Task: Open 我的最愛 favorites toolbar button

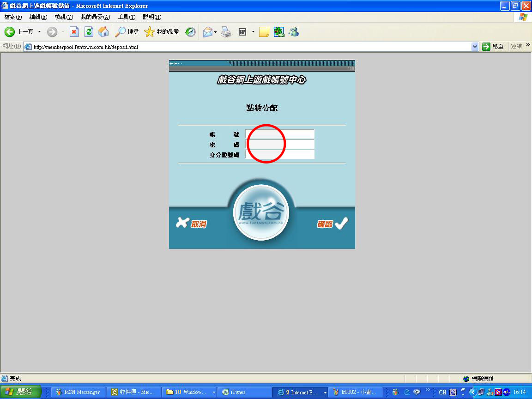Action: point(162,32)
